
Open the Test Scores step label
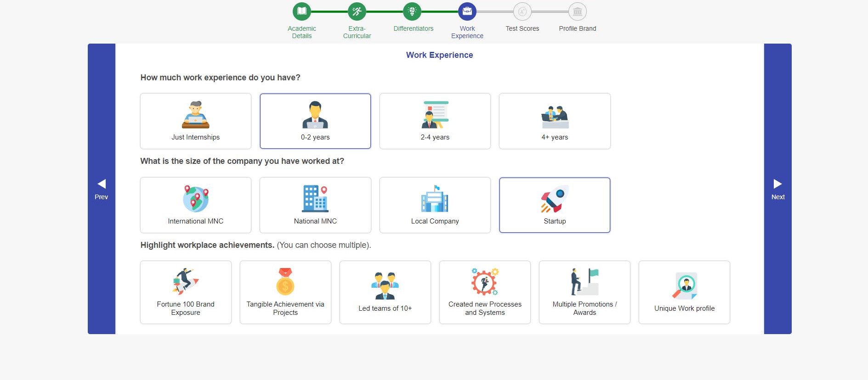click(522, 28)
